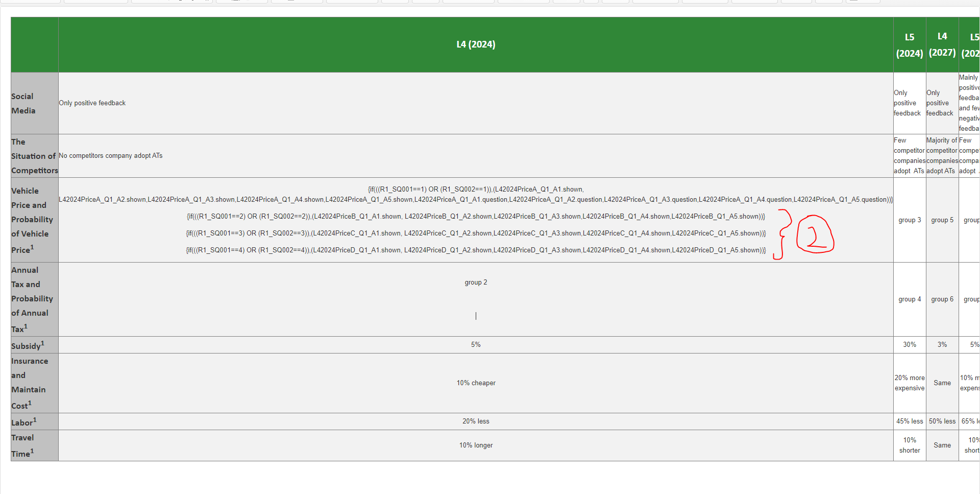Click the '10% longer' travel time cell
The height and width of the screenshot is (494, 980).
[x=475, y=445]
